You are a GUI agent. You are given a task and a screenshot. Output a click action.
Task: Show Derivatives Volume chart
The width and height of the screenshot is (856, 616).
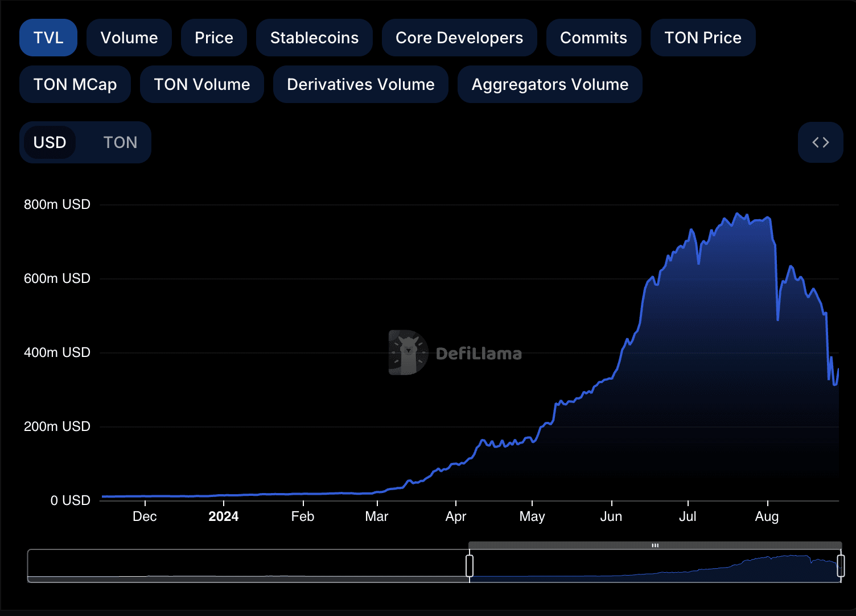click(x=361, y=84)
